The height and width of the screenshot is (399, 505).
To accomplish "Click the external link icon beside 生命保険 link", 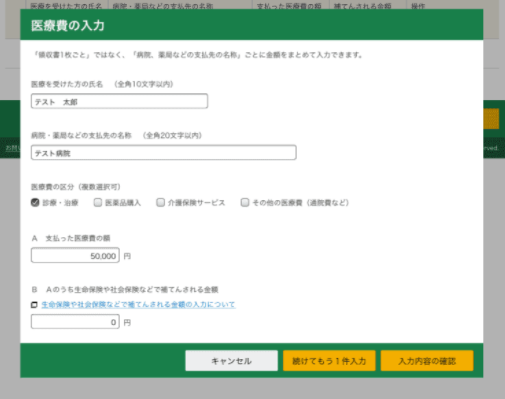I will click(34, 305).
